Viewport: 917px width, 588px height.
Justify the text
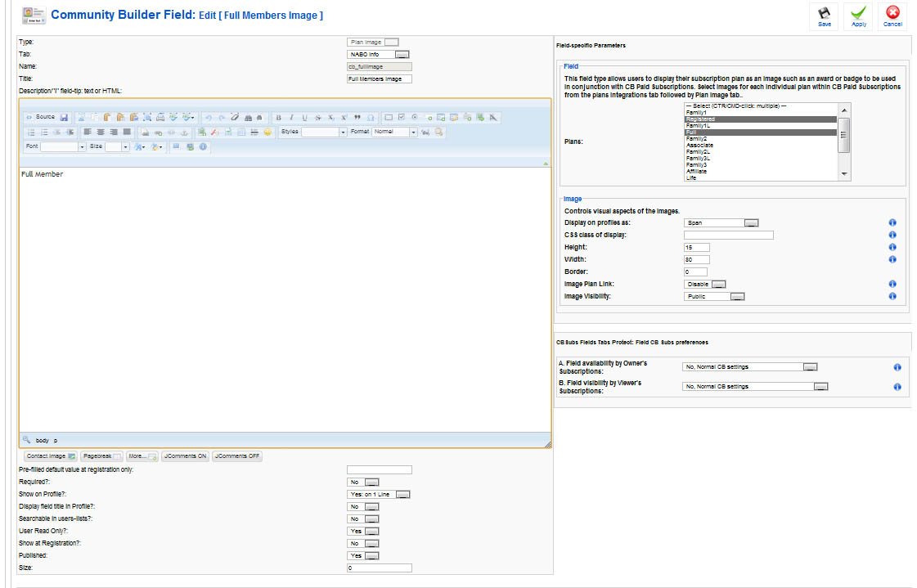(x=127, y=132)
